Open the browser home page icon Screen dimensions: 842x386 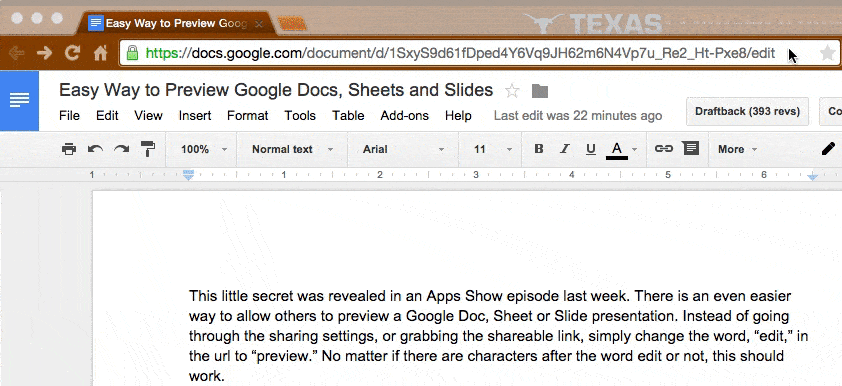click(x=100, y=53)
